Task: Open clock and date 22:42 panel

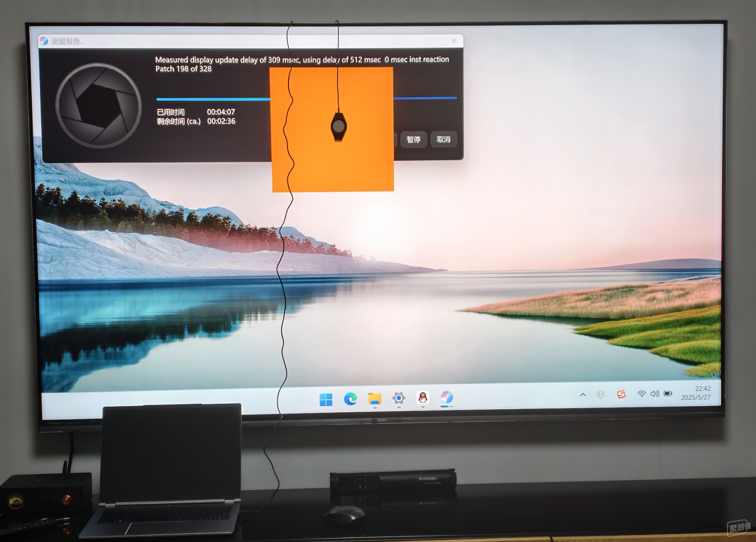Action: point(696,393)
